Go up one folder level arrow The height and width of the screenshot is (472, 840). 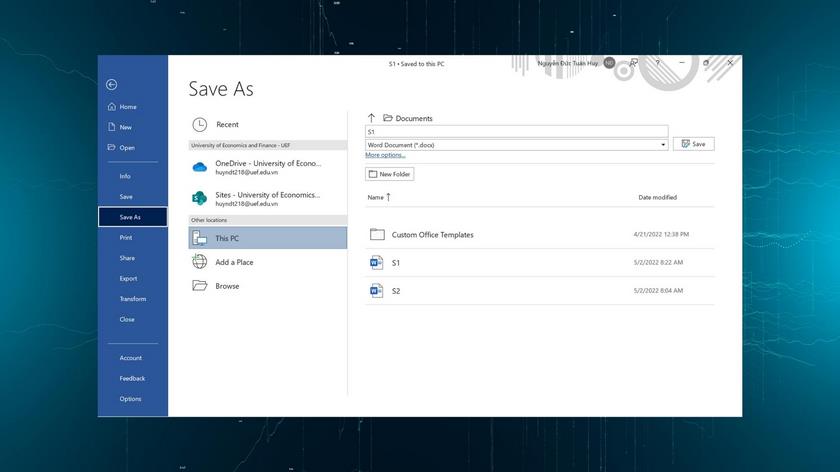371,118
